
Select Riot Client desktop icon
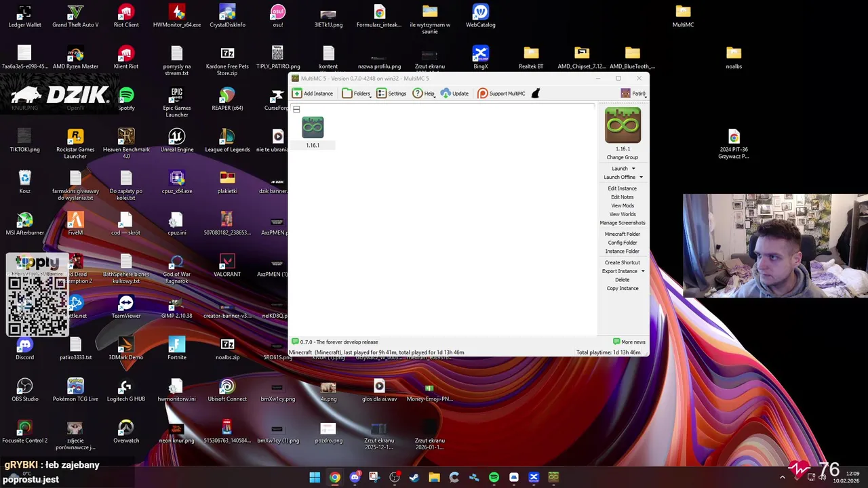(126, 17)
